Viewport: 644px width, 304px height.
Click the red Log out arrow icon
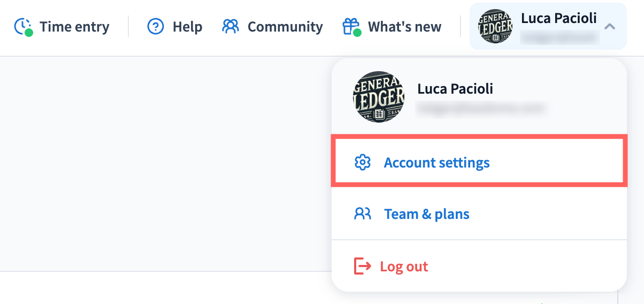(x=363, y=266)
